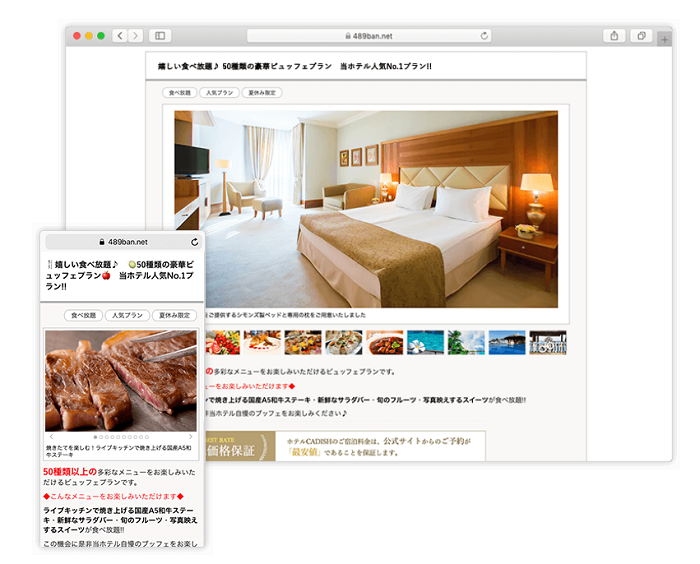Click the mobile plan title heading

tap(120, 275)
